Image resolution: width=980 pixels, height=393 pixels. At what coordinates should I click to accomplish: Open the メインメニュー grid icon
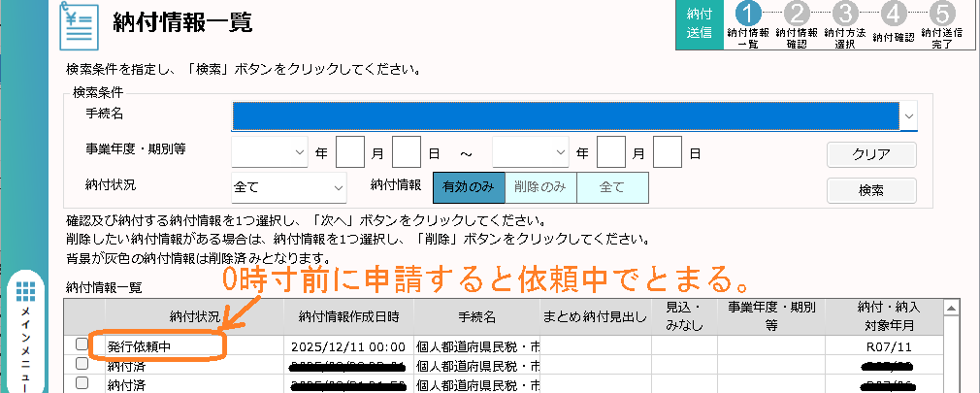point(26,292)
